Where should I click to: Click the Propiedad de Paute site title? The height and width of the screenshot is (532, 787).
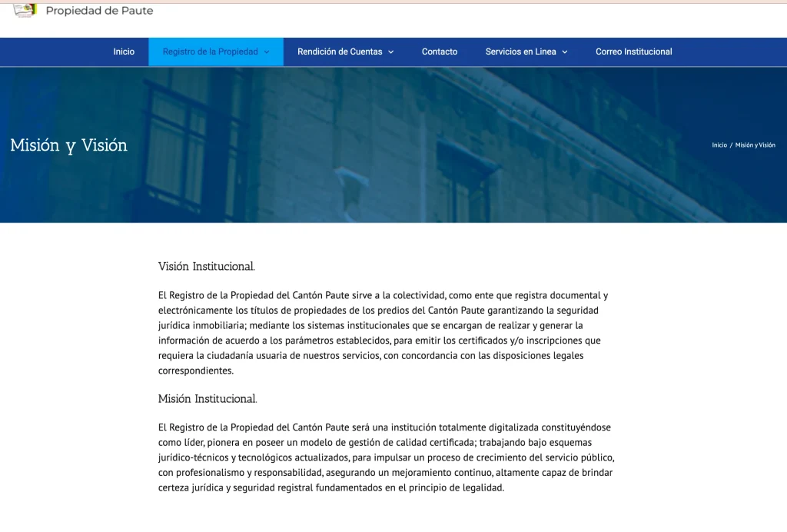99,11
